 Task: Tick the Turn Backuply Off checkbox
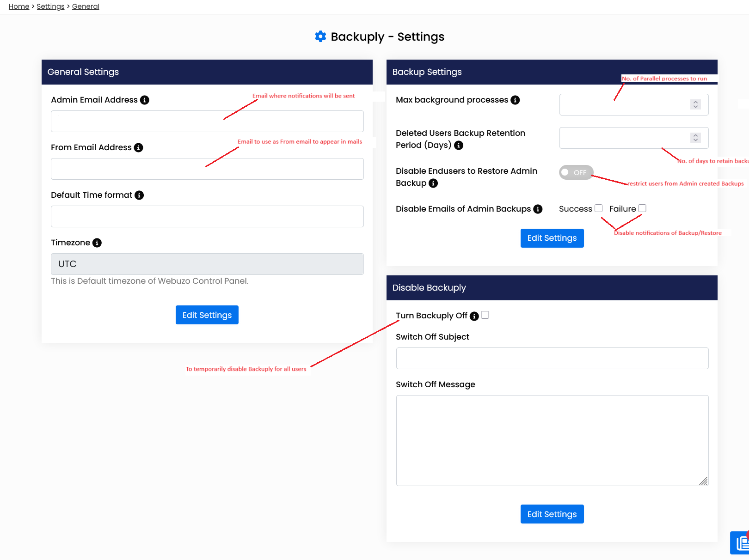(485, 315)
